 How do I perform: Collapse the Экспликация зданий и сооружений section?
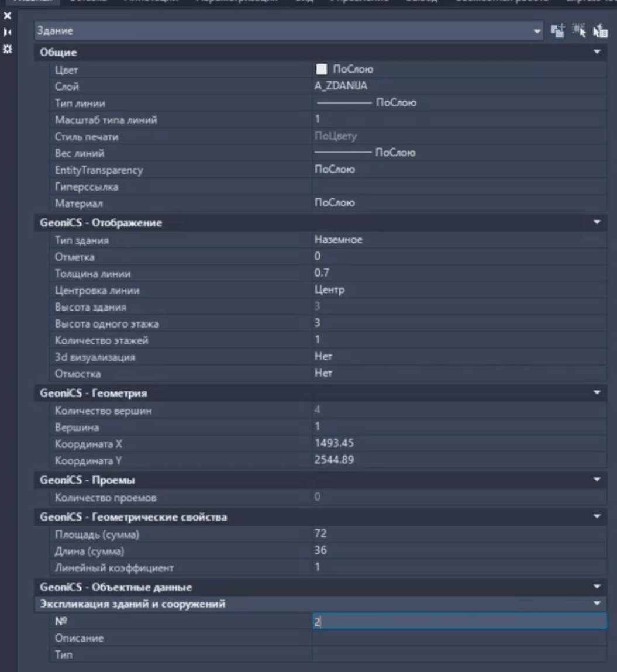point(597,604)
